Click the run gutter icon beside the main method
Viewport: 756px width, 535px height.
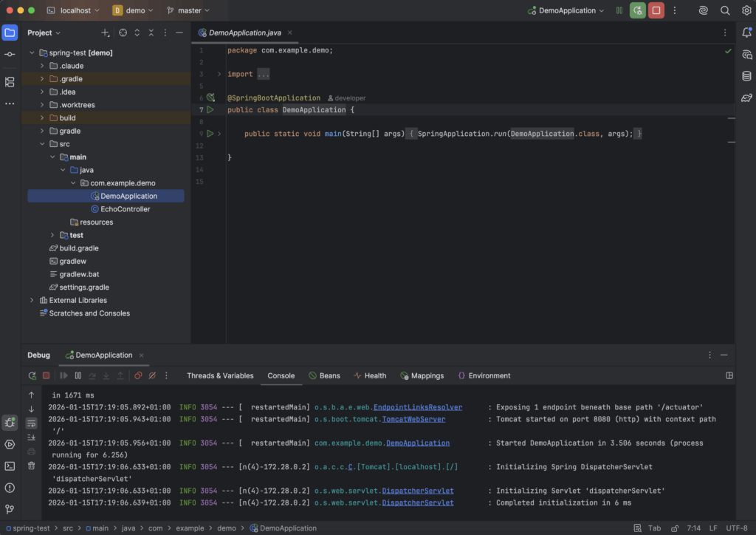[210, 134]
